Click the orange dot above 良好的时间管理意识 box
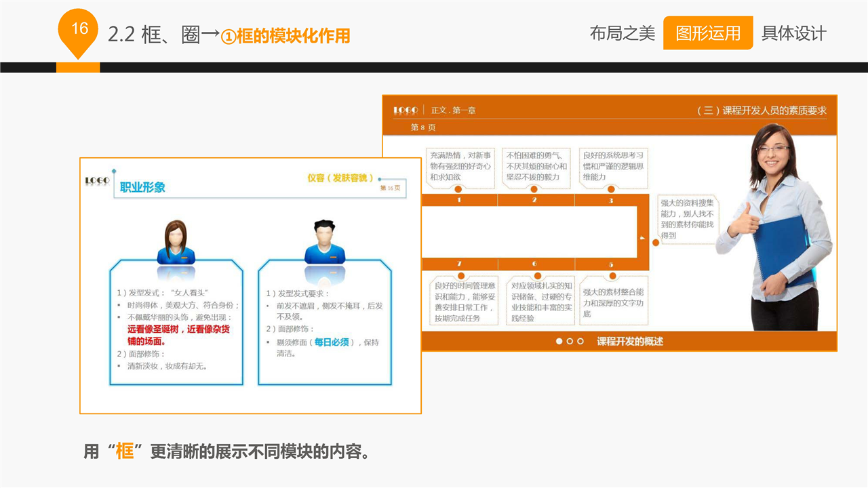868x488 pixels. [460, 276]
